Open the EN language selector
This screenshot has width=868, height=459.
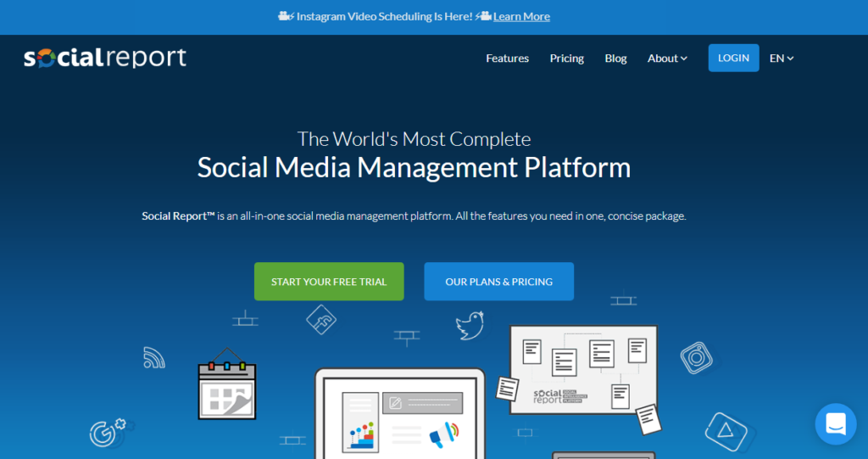point(781,59)
